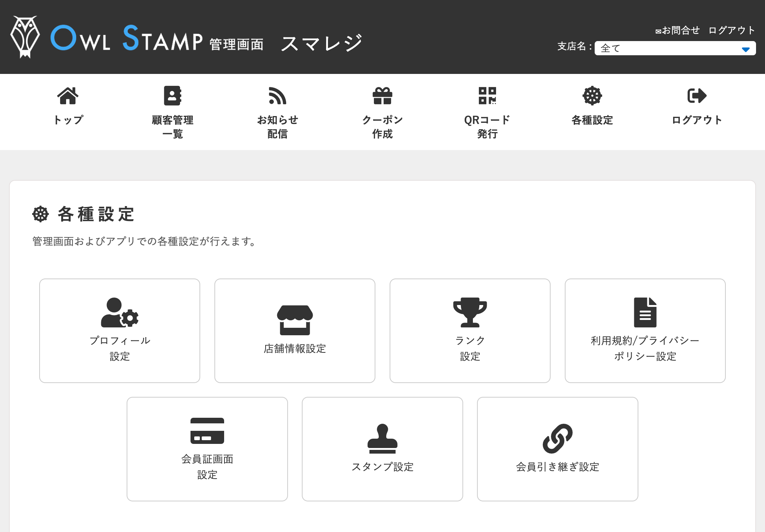This screenshot has height=532, width=765.
Task: Click the QRコード発行 icon
Action: tap(487, 96)
